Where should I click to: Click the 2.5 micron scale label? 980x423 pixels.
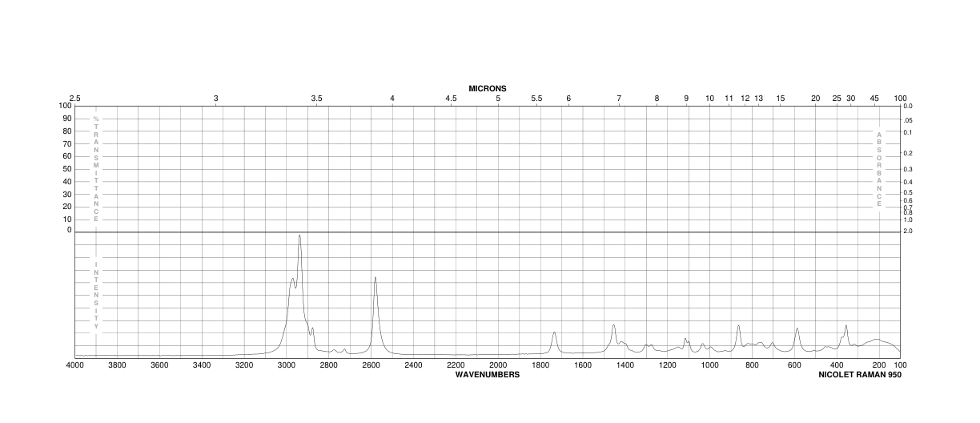coord(75,99)
